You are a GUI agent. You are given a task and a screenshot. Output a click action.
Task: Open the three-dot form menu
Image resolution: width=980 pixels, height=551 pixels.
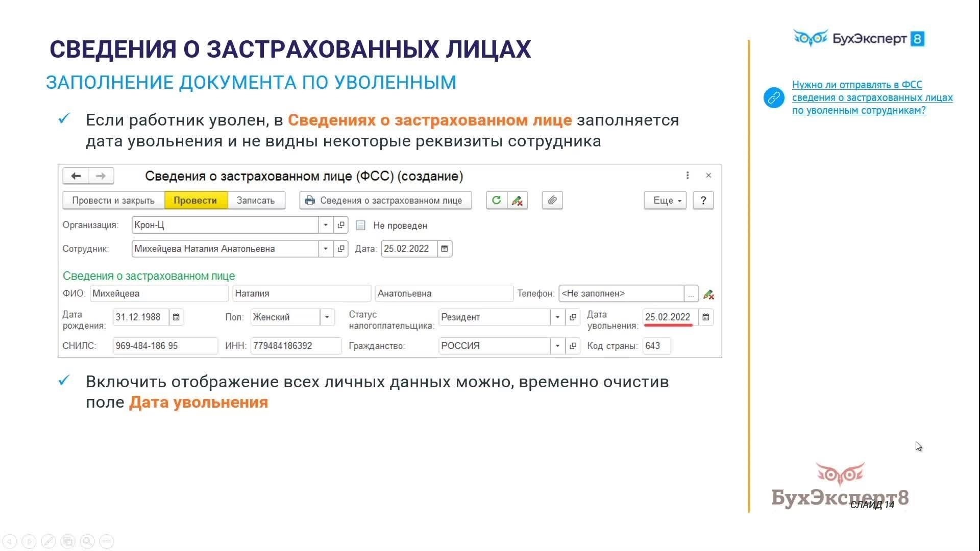click(x=688, y=176)
